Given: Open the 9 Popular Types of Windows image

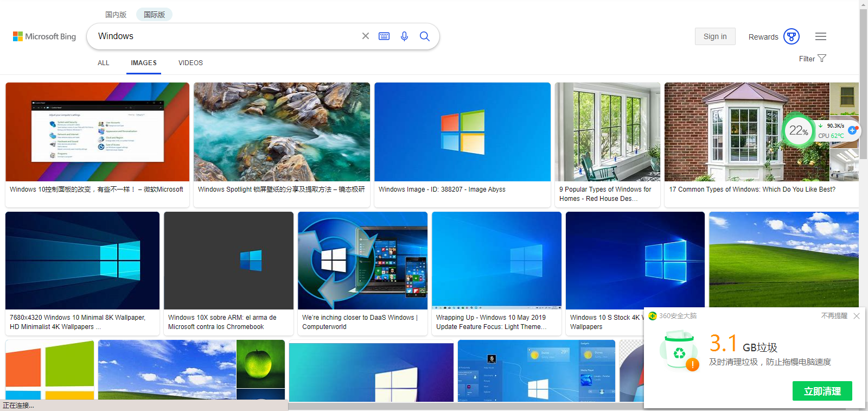Looking at the screenshot, I should click(608, 132).
